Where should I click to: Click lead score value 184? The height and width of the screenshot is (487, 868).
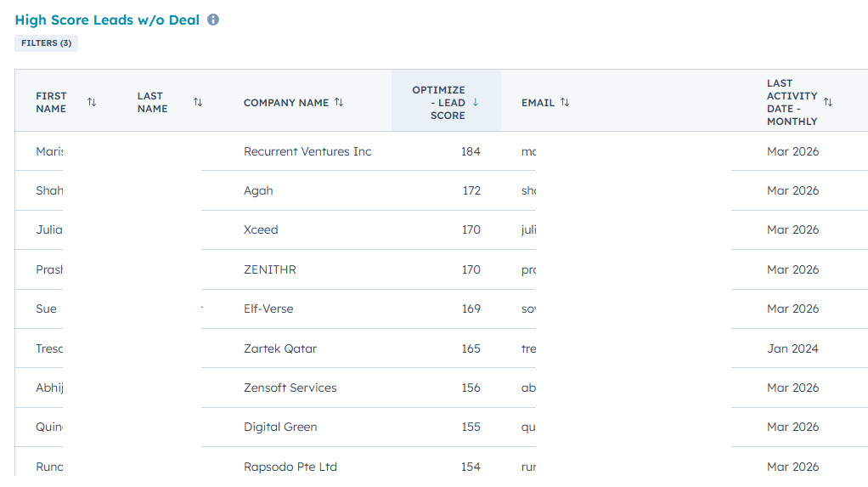coord(471,151)
